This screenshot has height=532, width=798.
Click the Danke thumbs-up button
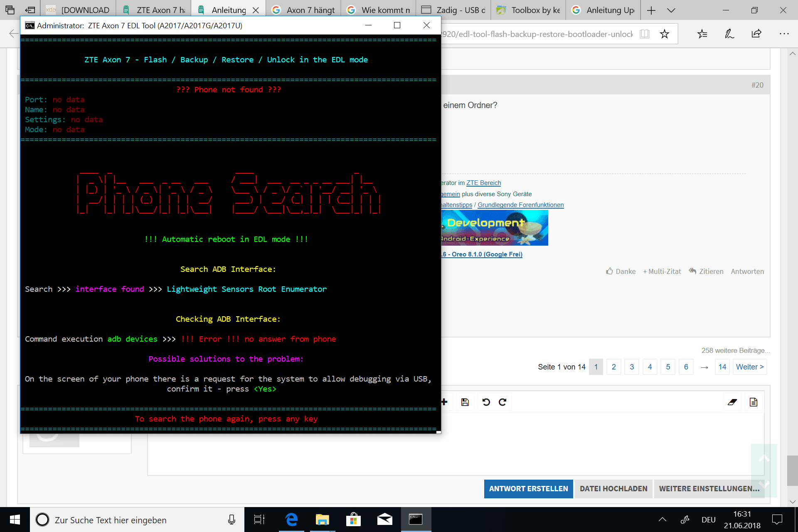coord(621,271)
